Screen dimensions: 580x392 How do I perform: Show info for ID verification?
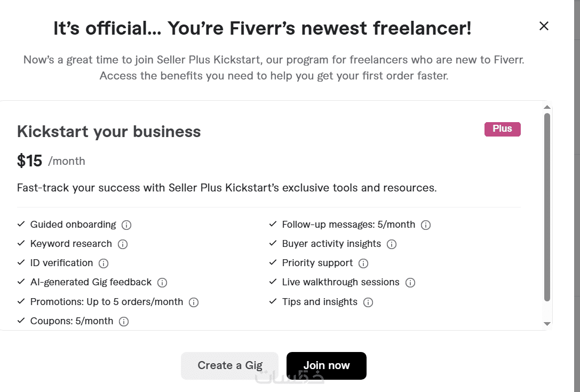click(104, 263)
